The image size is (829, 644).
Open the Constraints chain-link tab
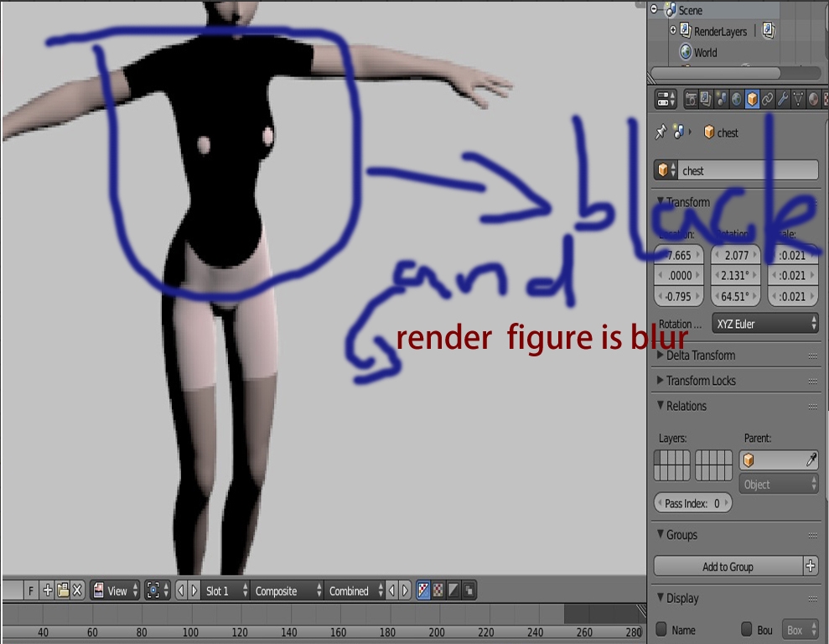pyautogui.click(x=767, y=100)
